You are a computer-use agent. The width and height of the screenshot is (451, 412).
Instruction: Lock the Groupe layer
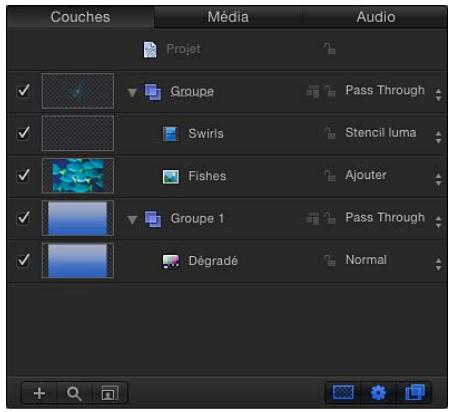pyautogui.click(x=330, y=90)
